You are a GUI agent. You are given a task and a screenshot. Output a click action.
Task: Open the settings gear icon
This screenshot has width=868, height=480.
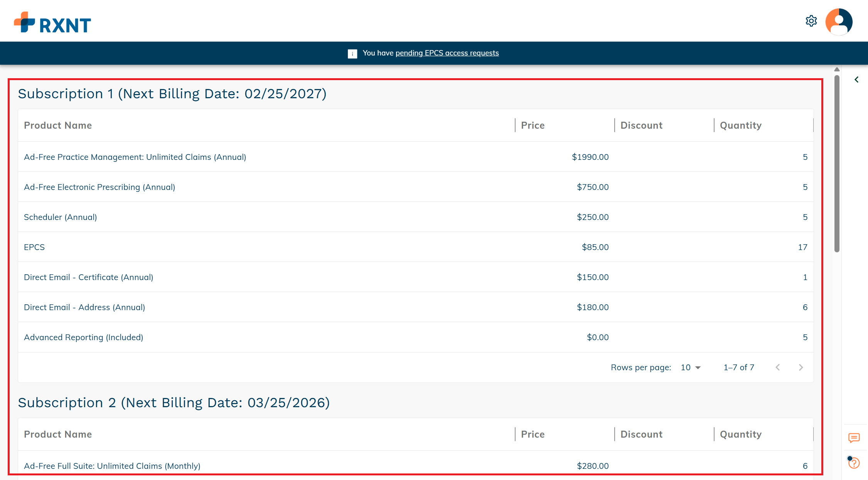click(811, 21)
